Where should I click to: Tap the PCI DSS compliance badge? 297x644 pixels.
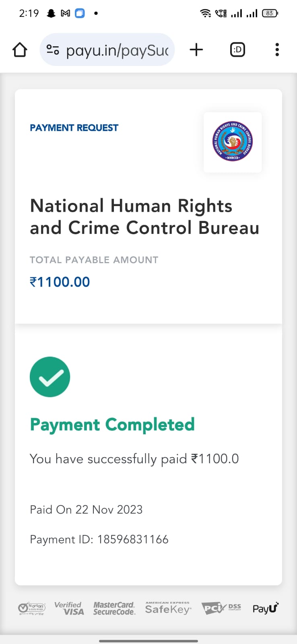[221, 608]
